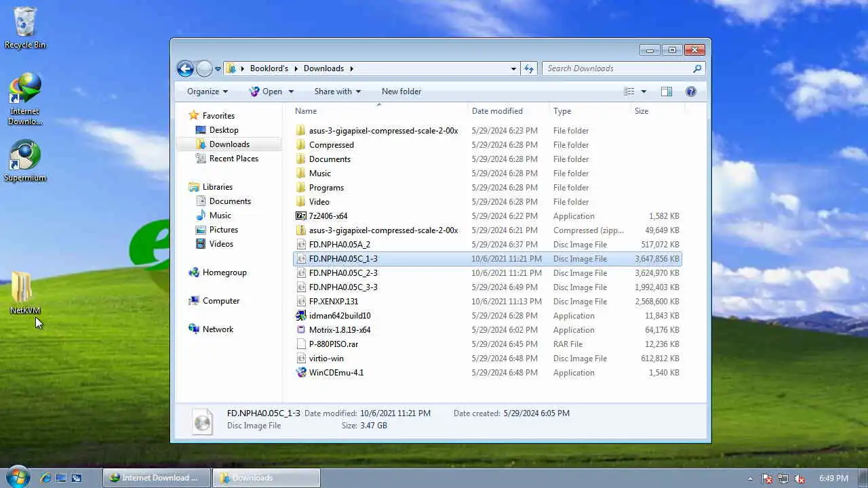Select the Compressed folder icon
Screen dimensions: 868x488
pos(301,145)
